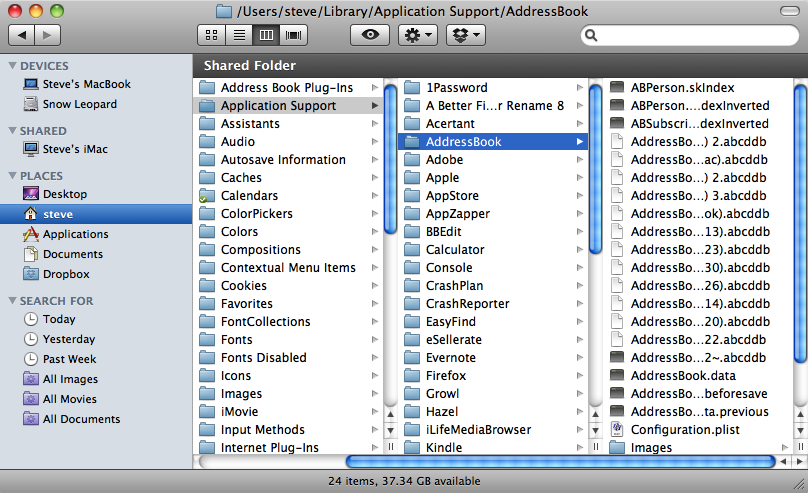Collapse the SEARCH FOR section
Screen dimensions: 808x493
tap(12, 300)
